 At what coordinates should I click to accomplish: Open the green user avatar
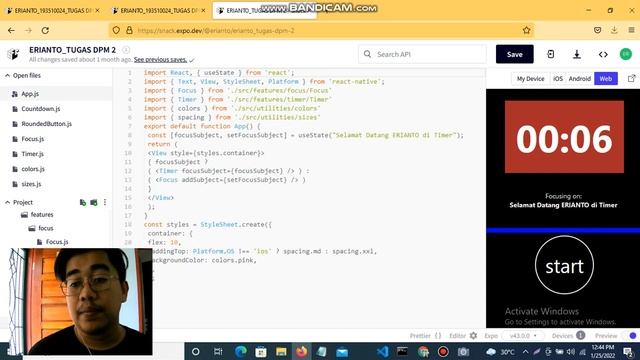click(626, 54)
